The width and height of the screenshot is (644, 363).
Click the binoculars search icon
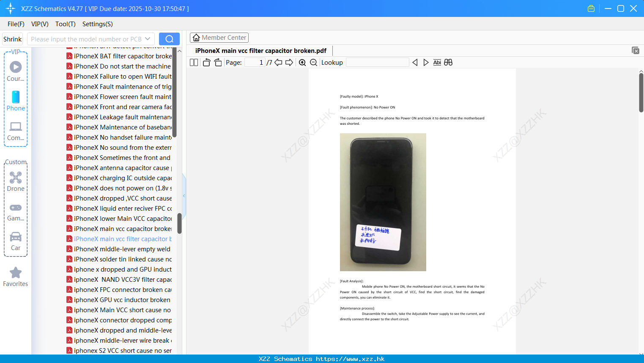tap(448, 63)
